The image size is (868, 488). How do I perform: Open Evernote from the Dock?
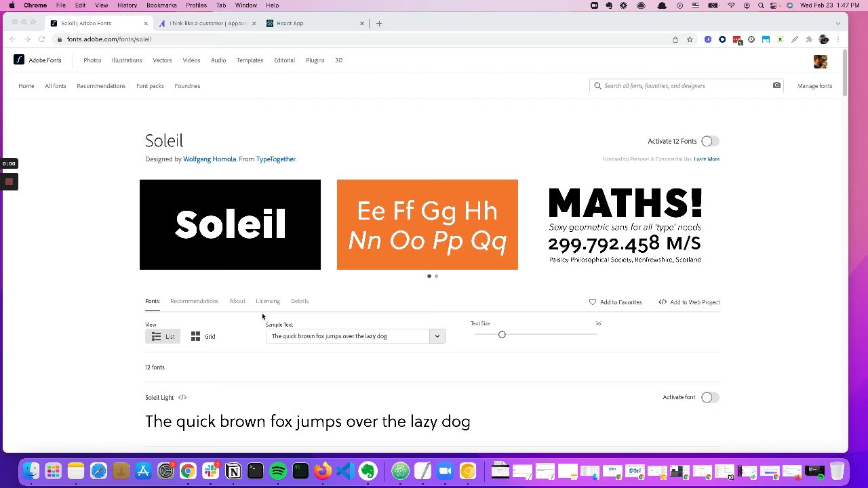point(368,470)
